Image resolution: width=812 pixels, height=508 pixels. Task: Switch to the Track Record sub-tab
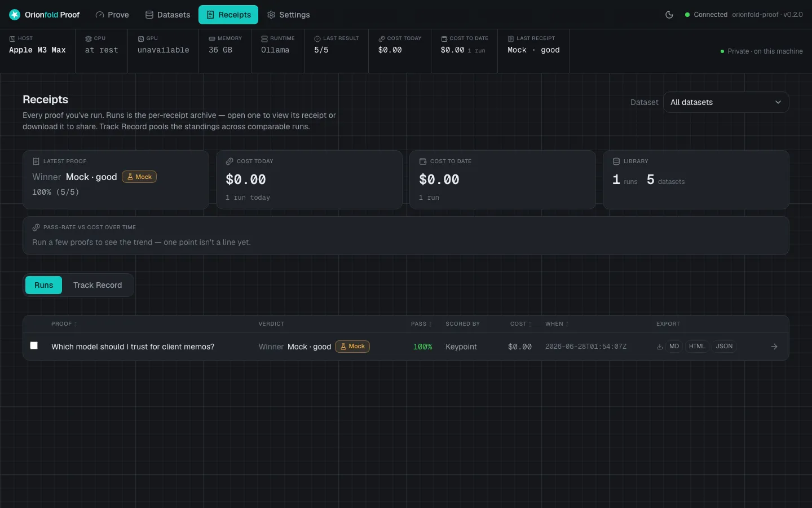[x=98, y=285]
